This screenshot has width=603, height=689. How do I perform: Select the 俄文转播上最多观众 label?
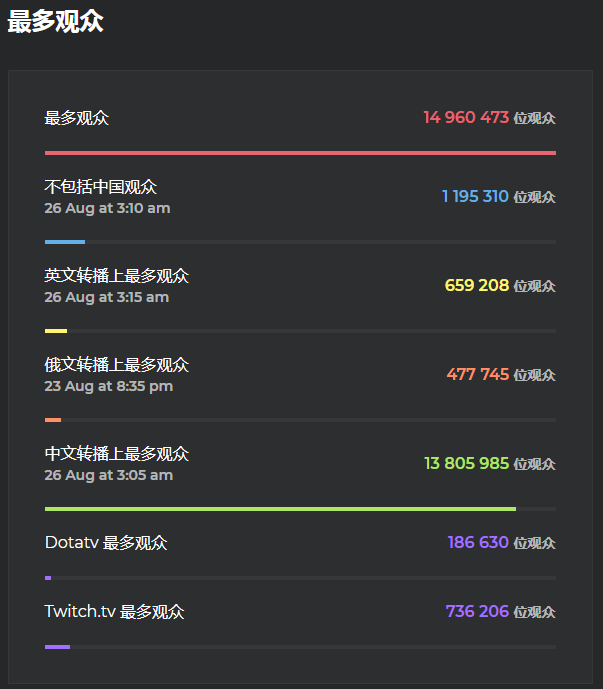[117, 365]
